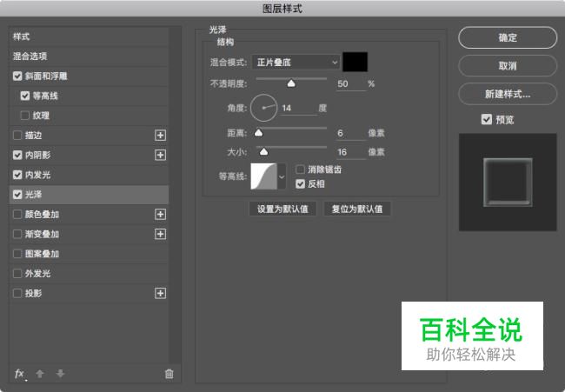565x392 pixels.
Task: Select 混合选项 in the left list
Action: point(89,56)
